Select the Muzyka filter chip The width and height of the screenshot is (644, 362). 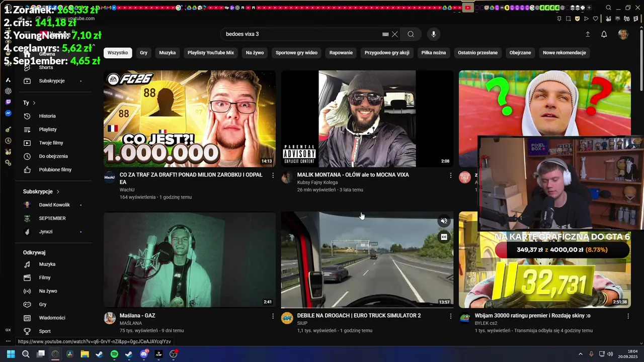tap(168, 53)
